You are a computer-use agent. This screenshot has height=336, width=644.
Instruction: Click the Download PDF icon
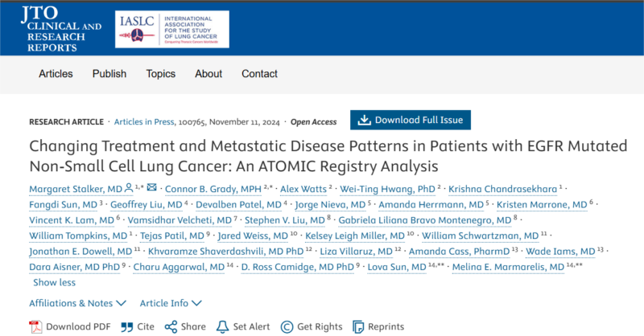point(35,327)
